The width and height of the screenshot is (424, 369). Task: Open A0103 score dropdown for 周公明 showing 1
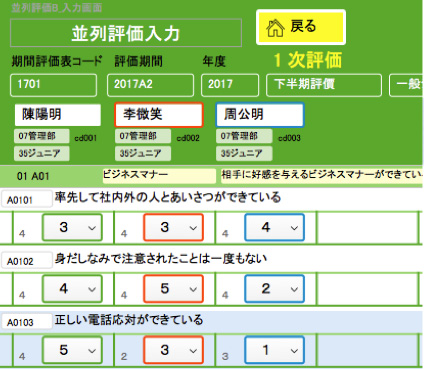(274, 350)
